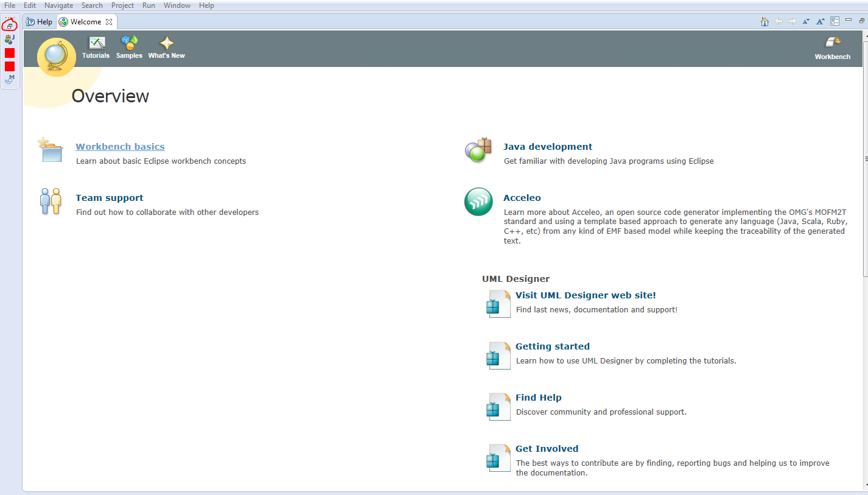Click the magnify font size icon
The width and height of the screenshot is (868, 495).
[821, 21]
